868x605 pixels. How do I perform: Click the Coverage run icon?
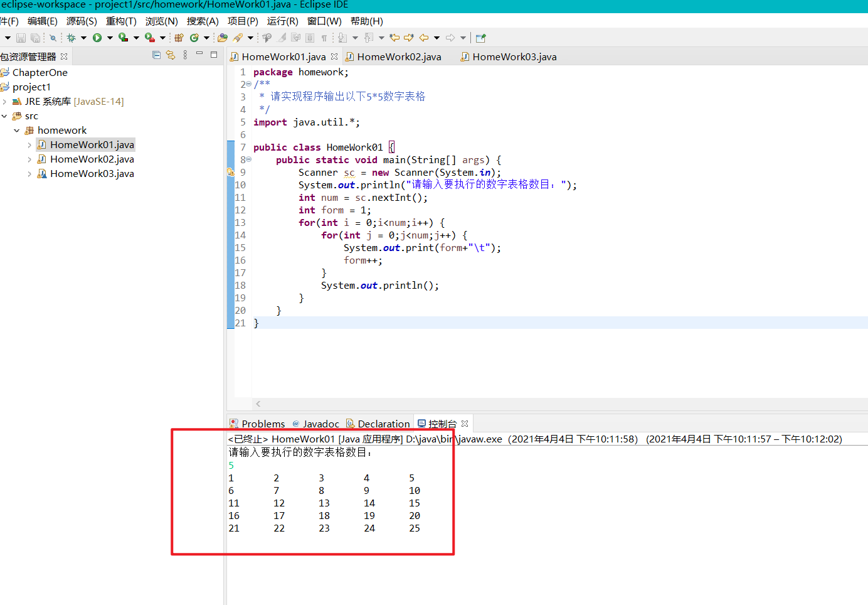click(123, 38)
